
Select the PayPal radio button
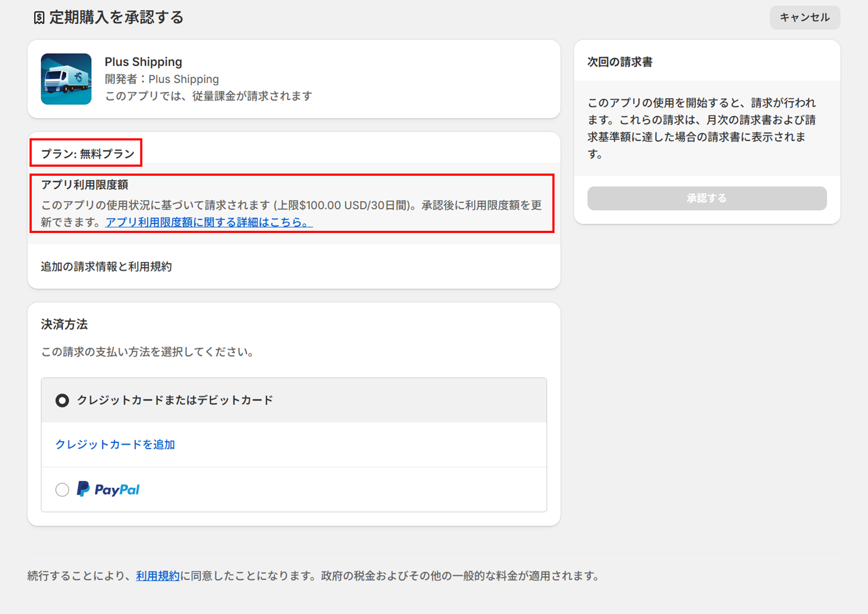coord(62,490)
